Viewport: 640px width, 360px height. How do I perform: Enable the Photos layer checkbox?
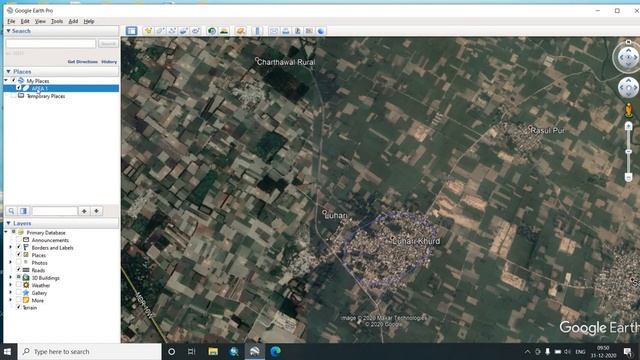point(19,262)
